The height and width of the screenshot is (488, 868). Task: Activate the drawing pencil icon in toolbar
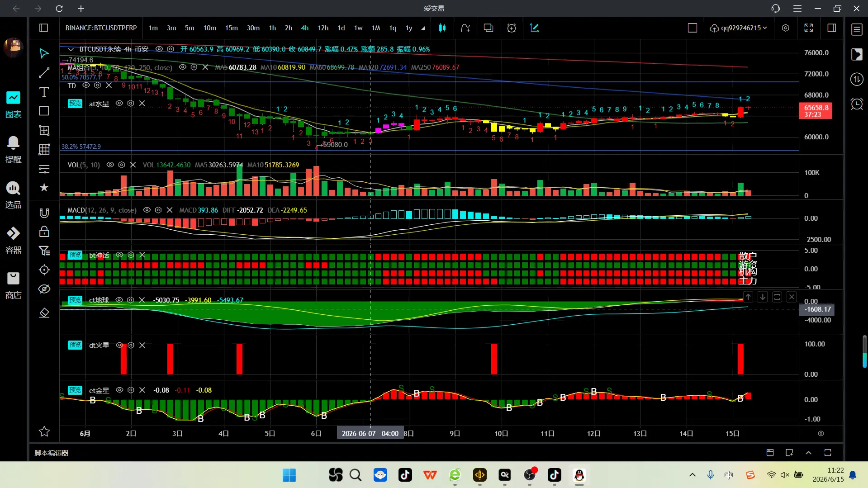click(534, 28)
